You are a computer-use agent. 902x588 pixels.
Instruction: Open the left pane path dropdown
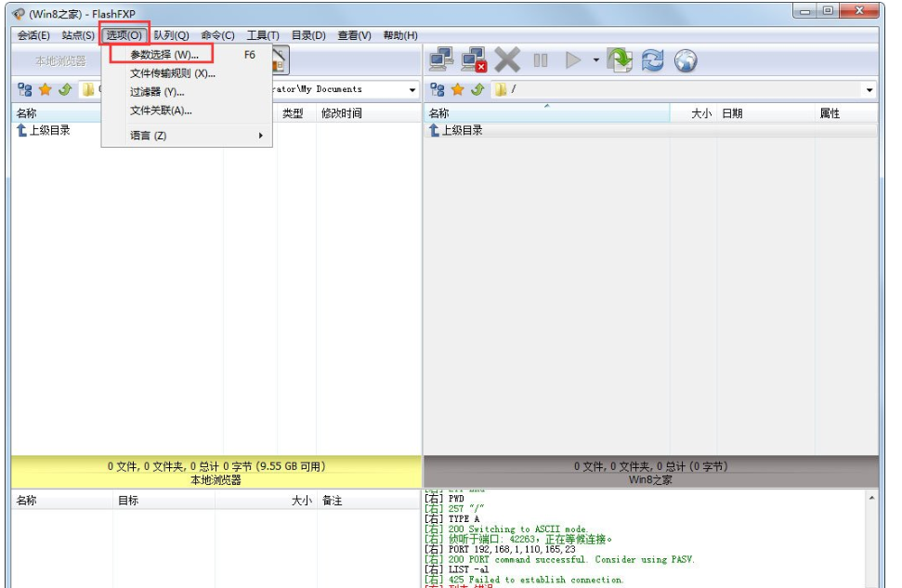[x=412, y=90]
